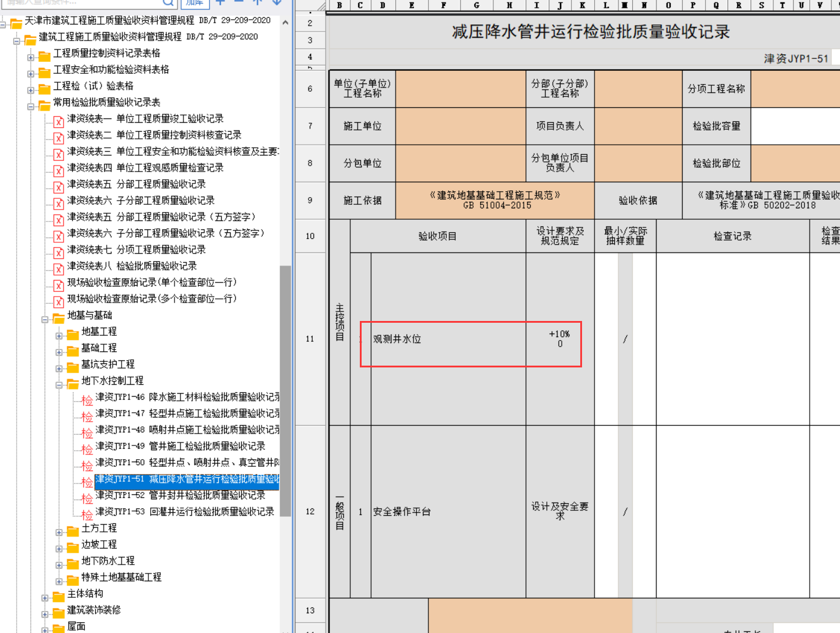Click the folder icon beside 地基与基础
840x633 pixels.
click(x=59, y=319)
